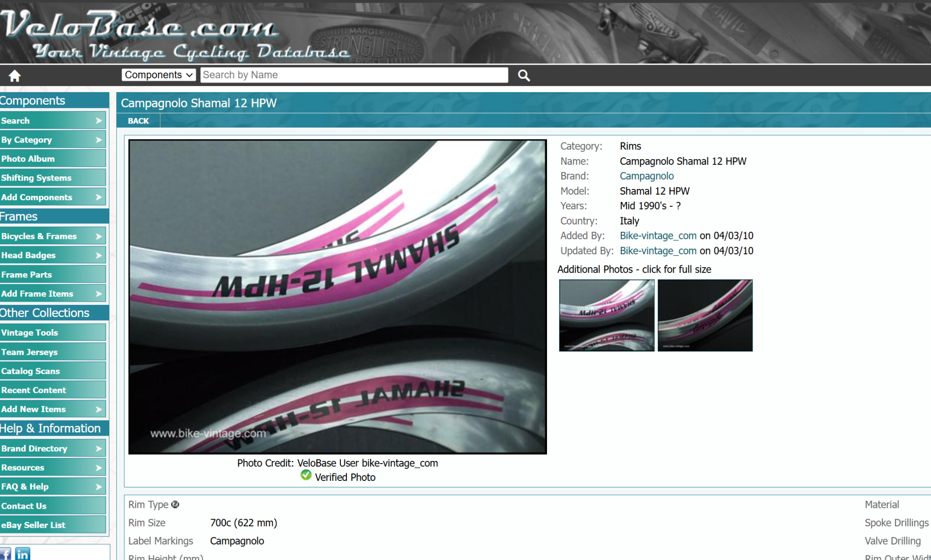Expand the By Category submenu arrow
This screenshot has height=560, width=931.
click(x=98, y=140)
